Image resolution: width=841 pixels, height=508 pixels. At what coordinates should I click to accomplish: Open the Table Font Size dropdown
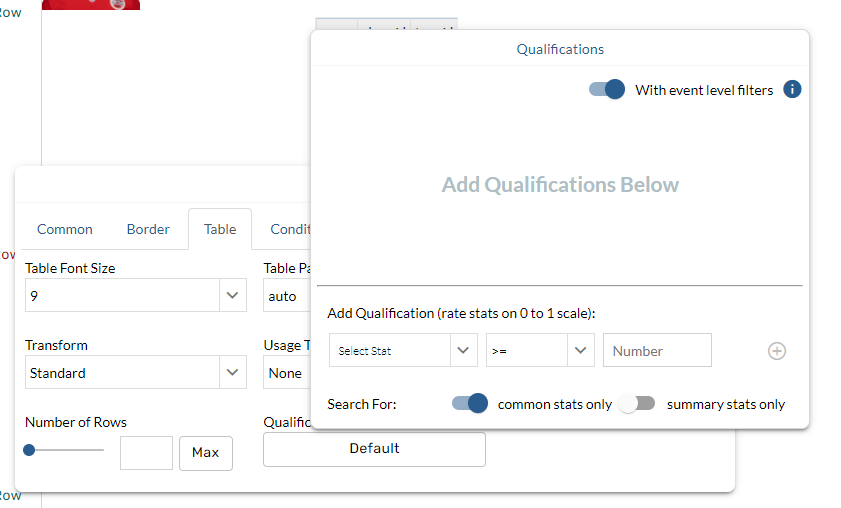pos(135,296)
